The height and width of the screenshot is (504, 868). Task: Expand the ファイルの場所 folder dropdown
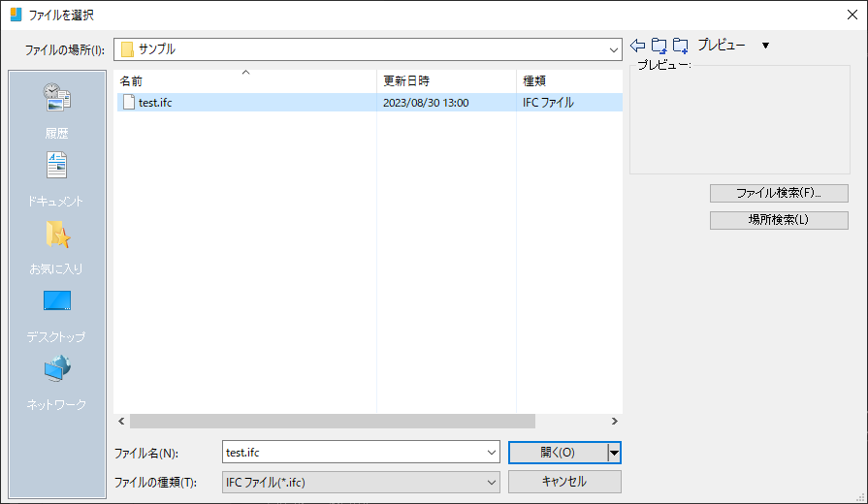613,49
